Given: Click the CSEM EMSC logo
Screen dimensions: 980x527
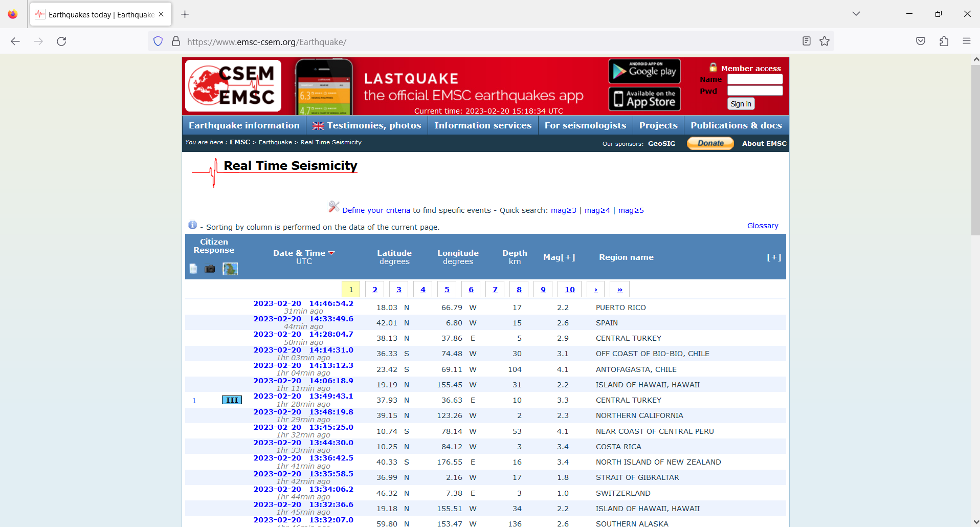Looking at the screenshot, I should click(233, 85).
